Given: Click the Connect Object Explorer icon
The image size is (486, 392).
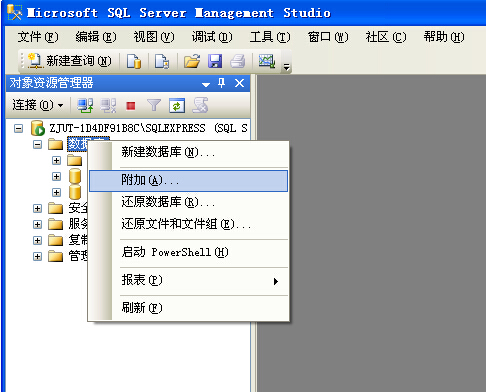Looking at the screenshot, I should [x=85, y=105].
